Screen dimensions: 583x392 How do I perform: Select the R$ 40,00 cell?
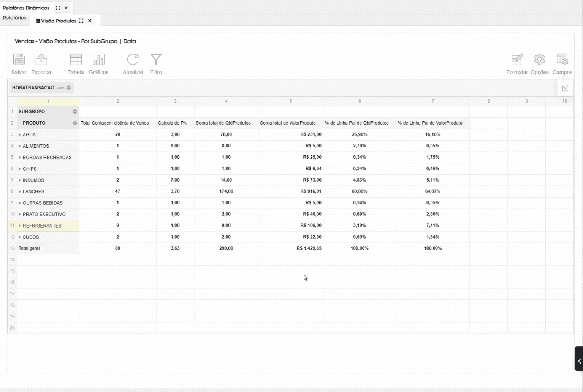(x=291, y=214)
